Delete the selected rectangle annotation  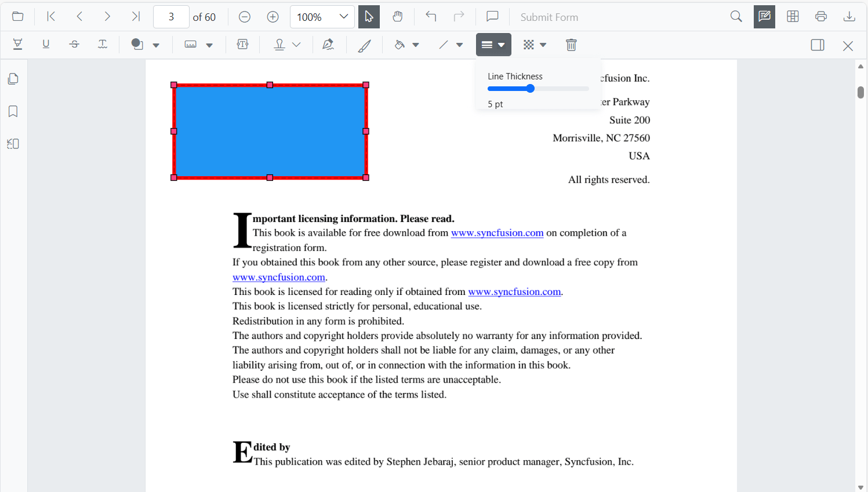571,44
